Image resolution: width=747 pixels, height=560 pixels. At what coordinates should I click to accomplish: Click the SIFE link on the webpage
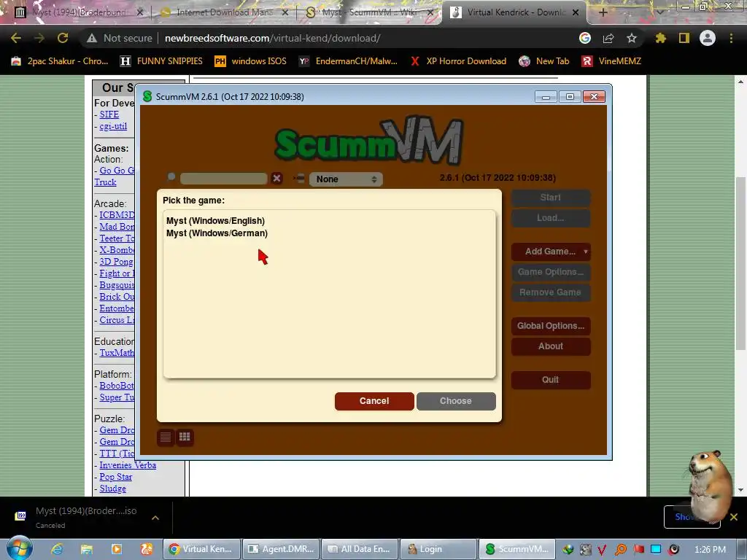coord(109,114)
